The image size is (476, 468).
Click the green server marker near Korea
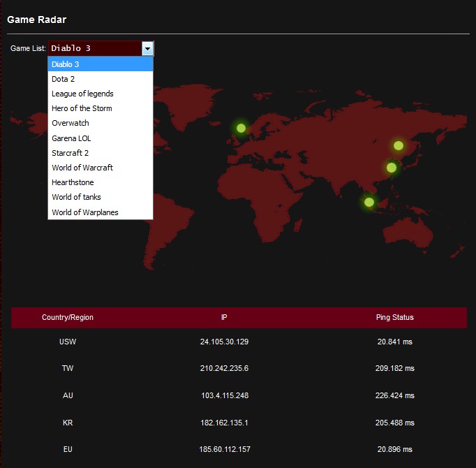click(x=399, y=145)
